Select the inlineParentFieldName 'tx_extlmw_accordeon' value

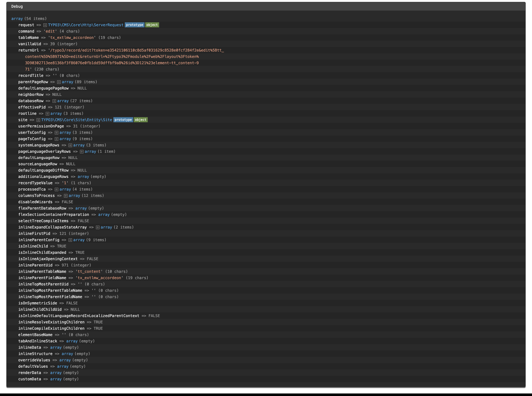tap(99, 278)
